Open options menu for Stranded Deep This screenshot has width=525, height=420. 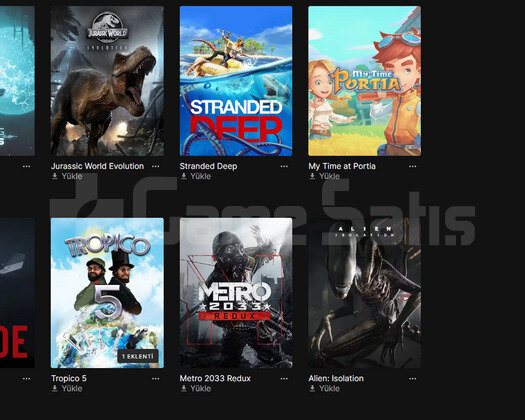284,166
